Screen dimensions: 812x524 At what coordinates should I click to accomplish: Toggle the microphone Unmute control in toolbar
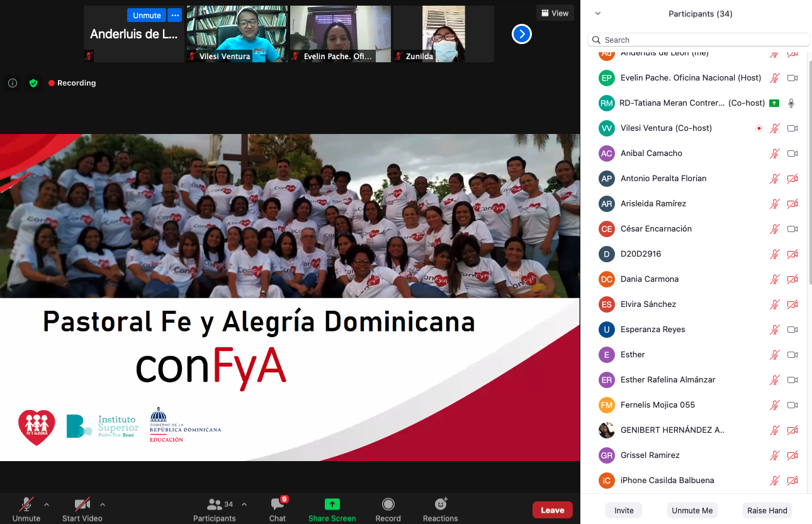pos(26,504)
